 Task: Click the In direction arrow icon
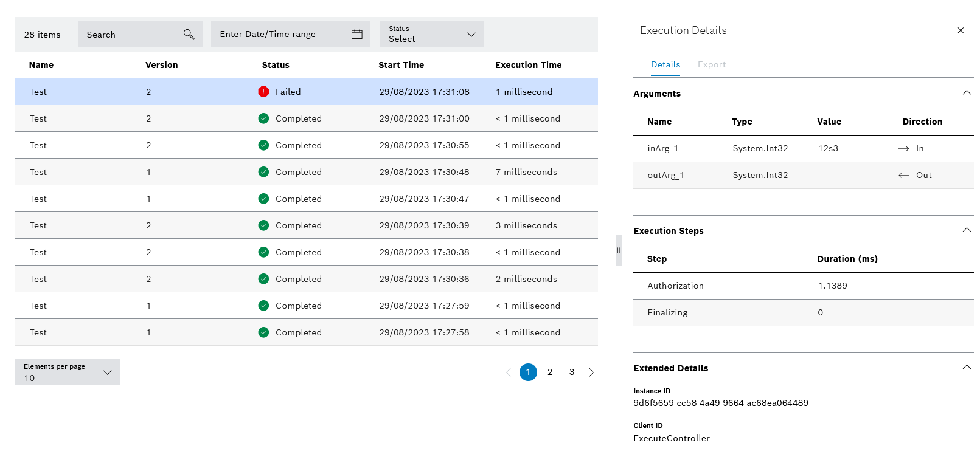[x=904, y=149]
